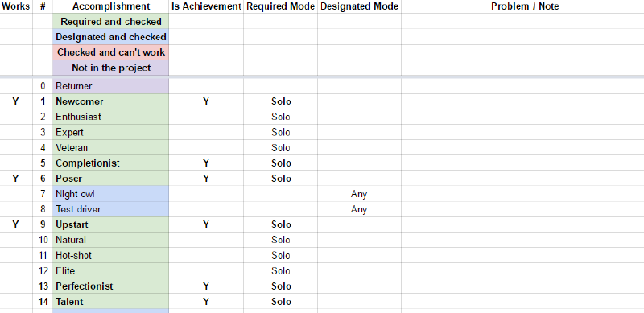Select row number 5 cell
Screen dimensions: 644x313
tap(43, 163)
